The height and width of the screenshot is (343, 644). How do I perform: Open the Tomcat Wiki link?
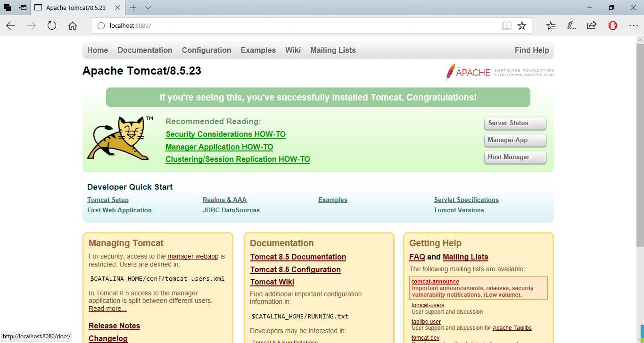point(272,282)
